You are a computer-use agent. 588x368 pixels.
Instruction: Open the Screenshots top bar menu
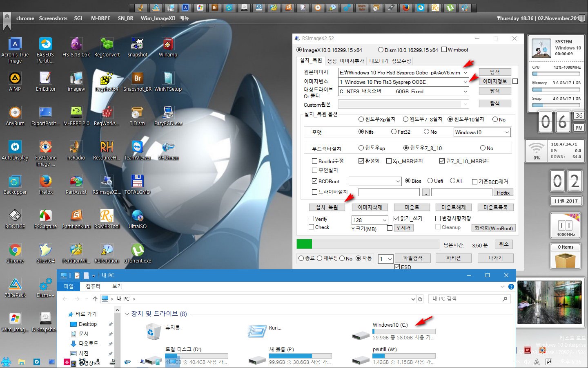(x=53, y=18)
